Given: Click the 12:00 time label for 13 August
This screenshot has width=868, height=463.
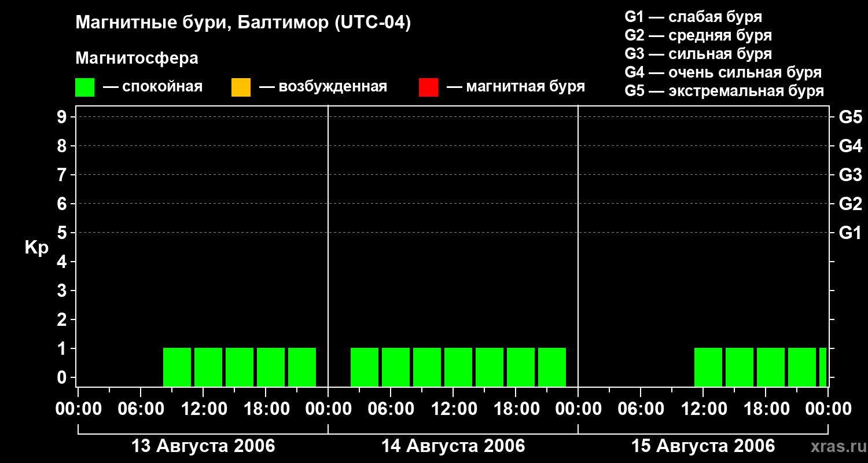Looking at the screenshot, I should pyautogui.click(x=203, y=409).
